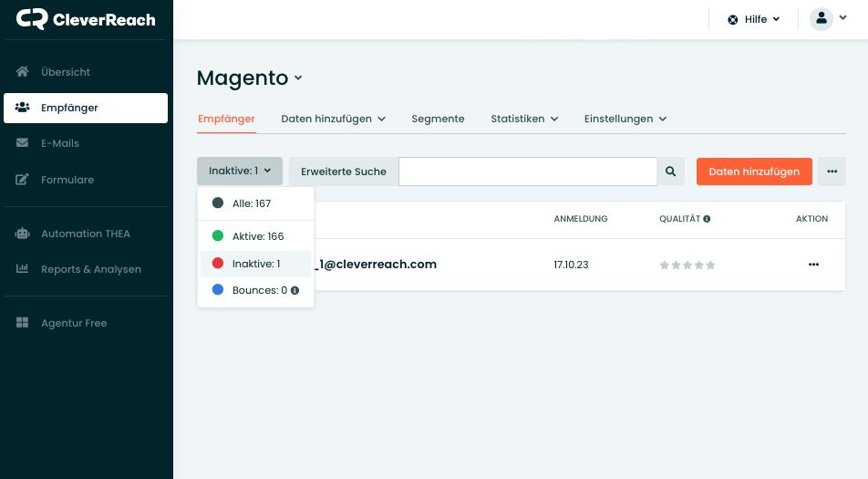Screen dimensions: 868x479
Task: Click the red dot beside Inaktive
Action: point(218,263)
